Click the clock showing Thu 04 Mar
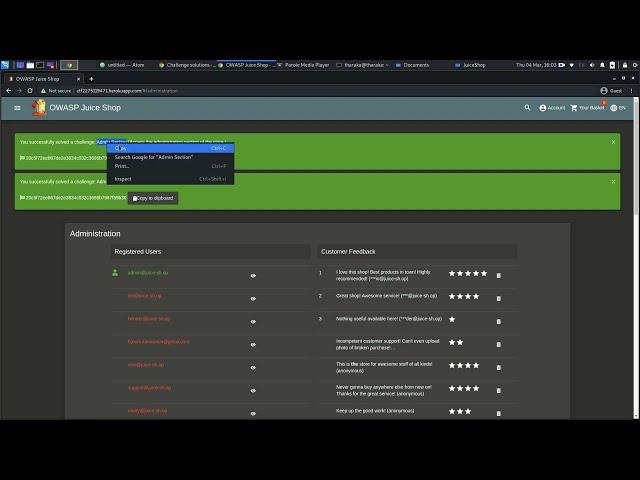This screenshot has height=480, width=640. (x=536, y=65)
